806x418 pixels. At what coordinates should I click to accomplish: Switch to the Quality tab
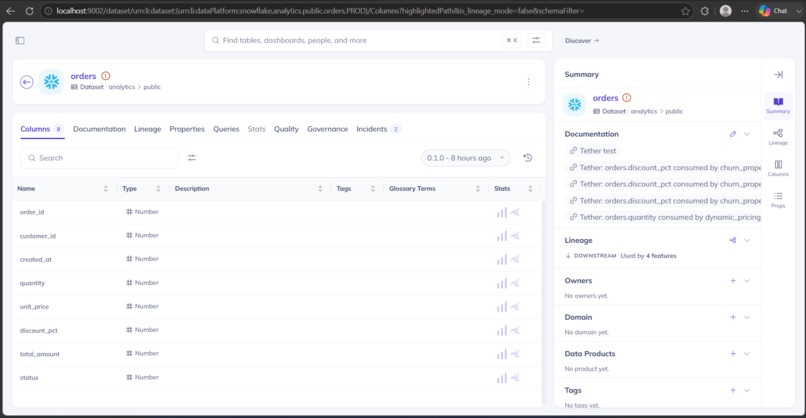(286, 129)
